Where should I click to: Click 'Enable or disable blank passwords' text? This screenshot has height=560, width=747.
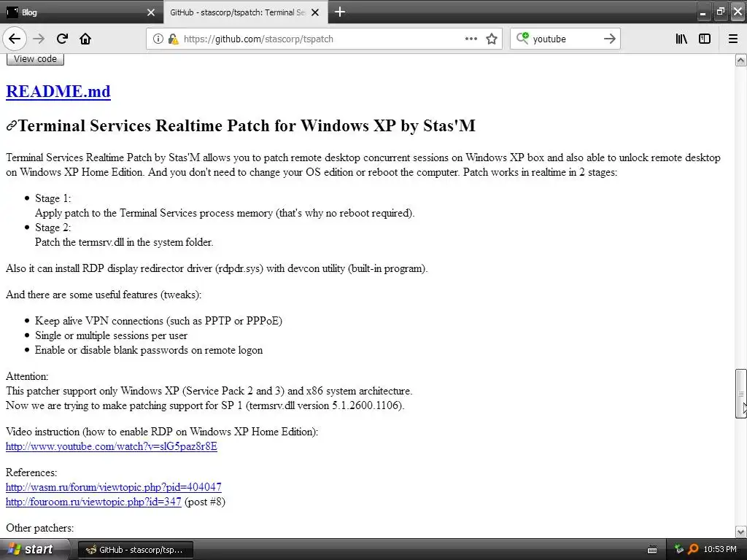click(149, 350)
